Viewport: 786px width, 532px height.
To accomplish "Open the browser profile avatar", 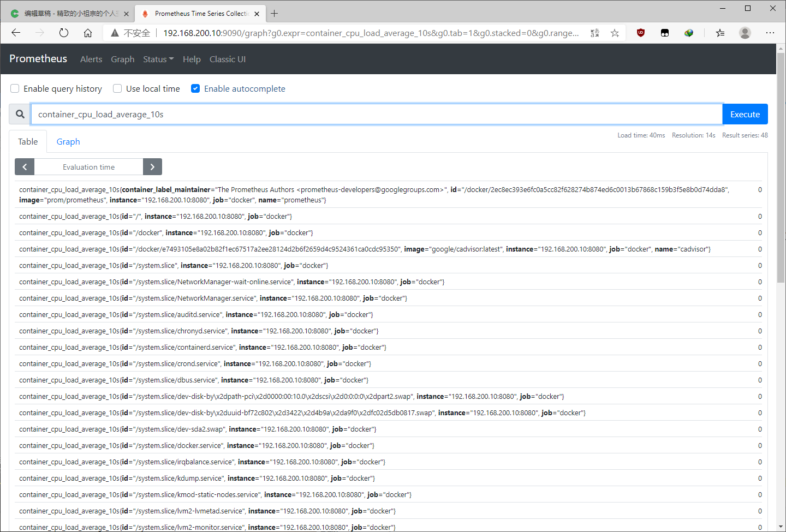I will pyautogui.click(x=745, y=33).
